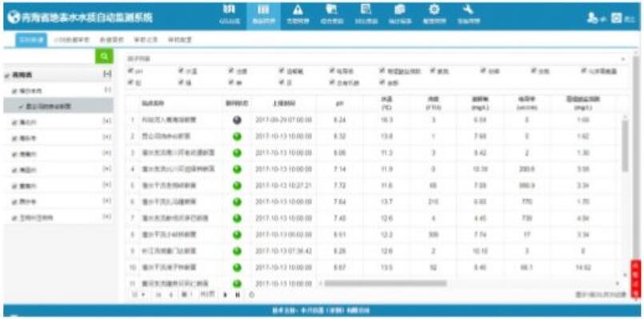Click the green search button in sidebar
The width and height of the screenshot is (644, 319).
click(x=104, y=56)
